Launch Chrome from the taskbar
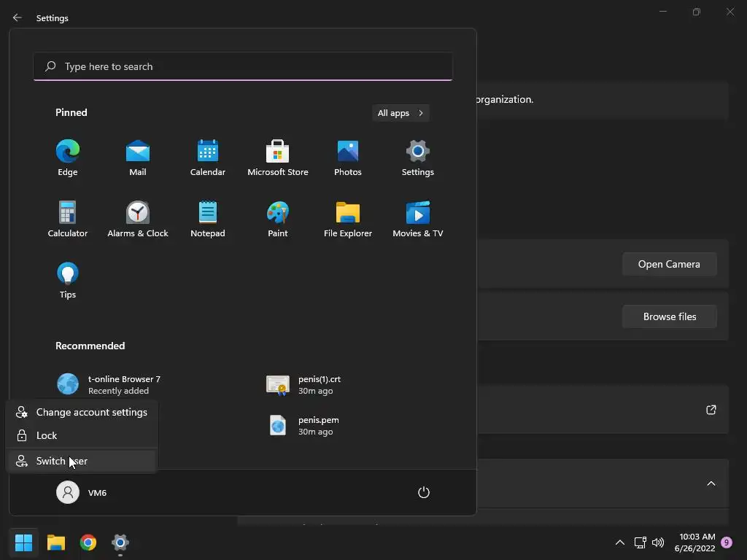747x560 pixels. pyautogui.click(x=88, y=542)
